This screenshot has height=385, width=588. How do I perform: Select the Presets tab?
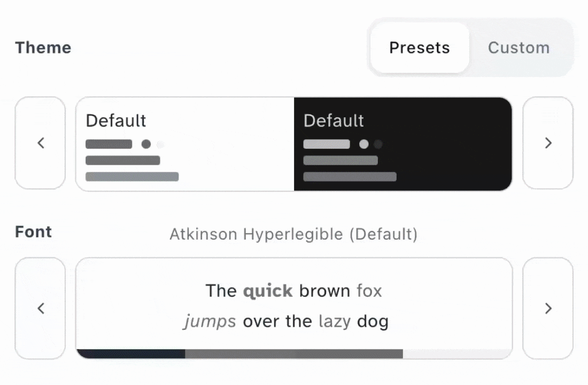[420, 48]
